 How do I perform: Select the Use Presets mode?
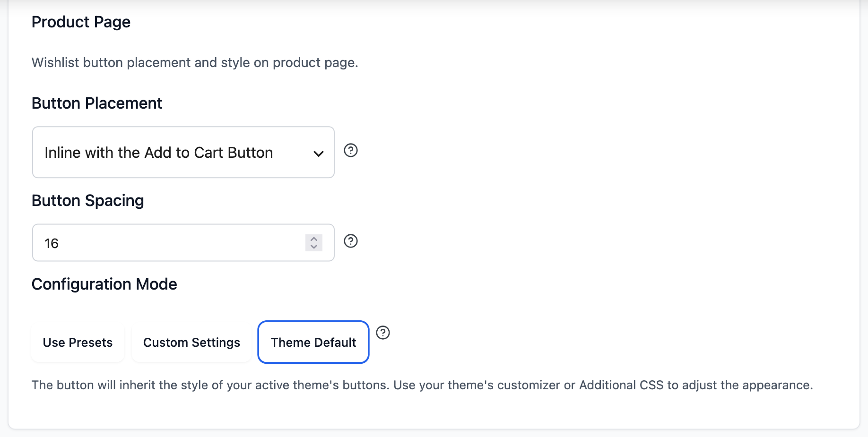tap(78, 343)
